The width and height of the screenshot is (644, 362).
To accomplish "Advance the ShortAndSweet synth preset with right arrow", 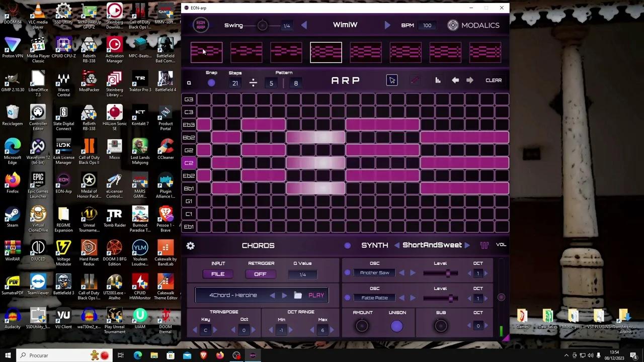I will (467, 245).
